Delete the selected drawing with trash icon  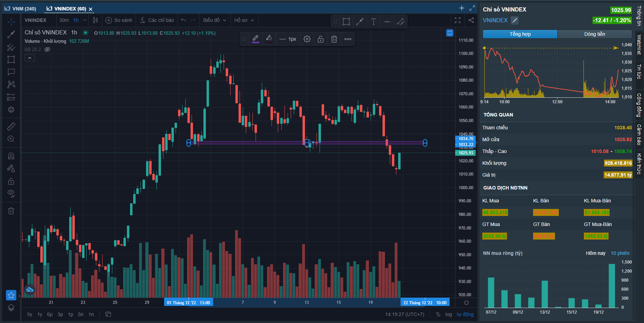[334, 39]
